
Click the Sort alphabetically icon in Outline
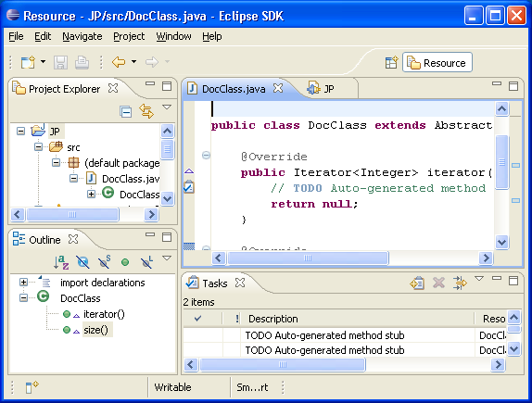pyautogui.click(x=61, y=262)
